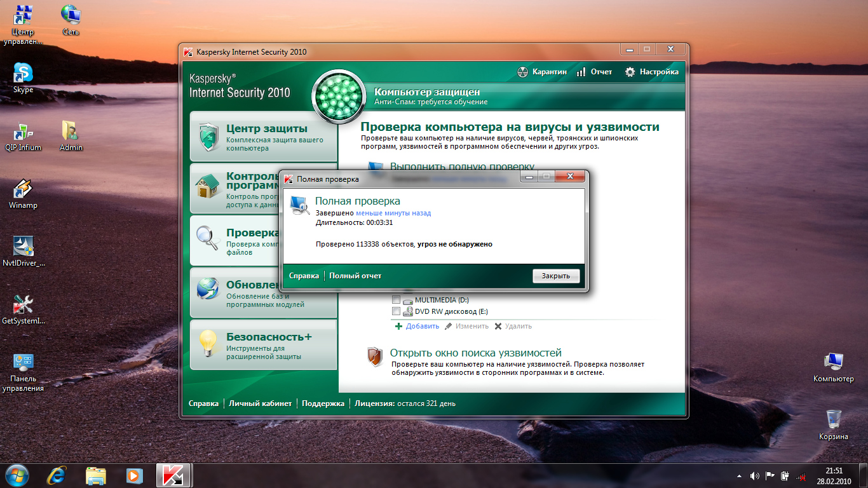Open Справка in main window footer
This screenshot has height=488, width=868.
pos(203,403)
